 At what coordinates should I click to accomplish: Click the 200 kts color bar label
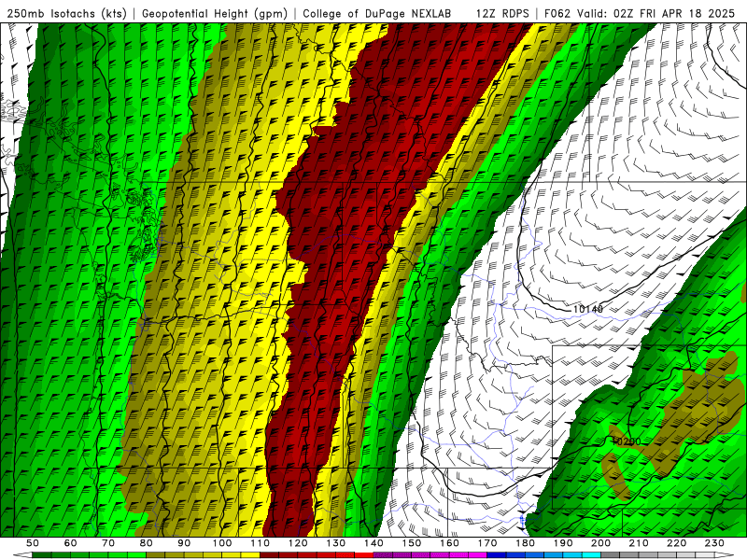coord(600,543)
